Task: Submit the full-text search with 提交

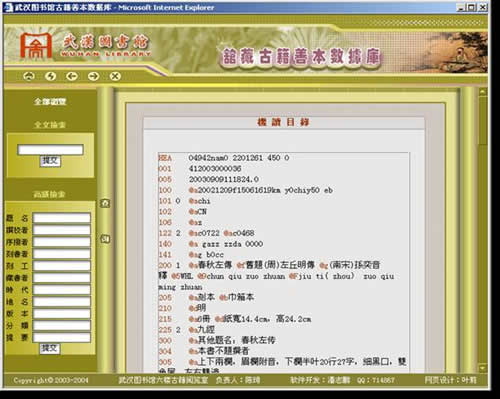Action: pyautogui.click(x=50, y=161)
